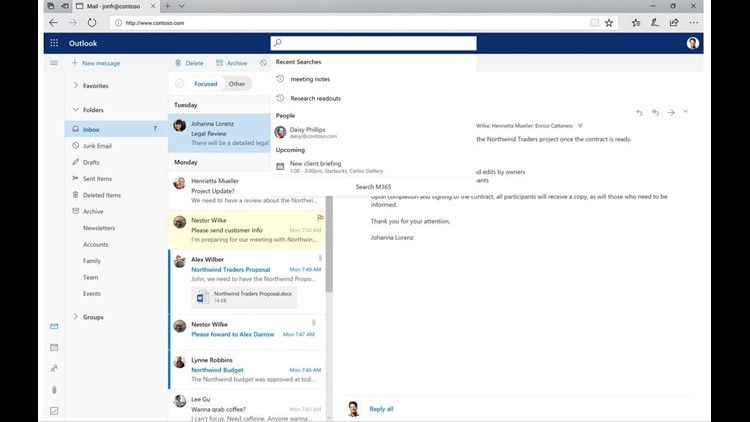Select the 'Research readouts' recent search
750x422 pixels.
point(373,98)
